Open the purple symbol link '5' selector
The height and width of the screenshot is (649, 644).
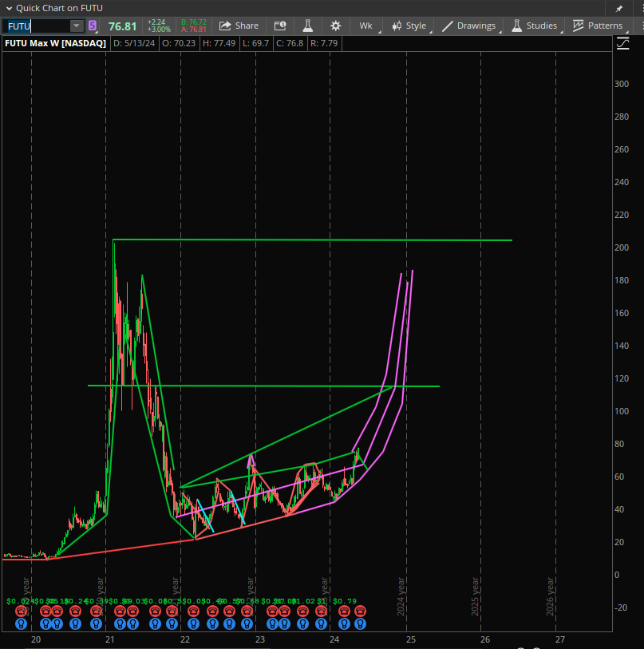(93, 26)
